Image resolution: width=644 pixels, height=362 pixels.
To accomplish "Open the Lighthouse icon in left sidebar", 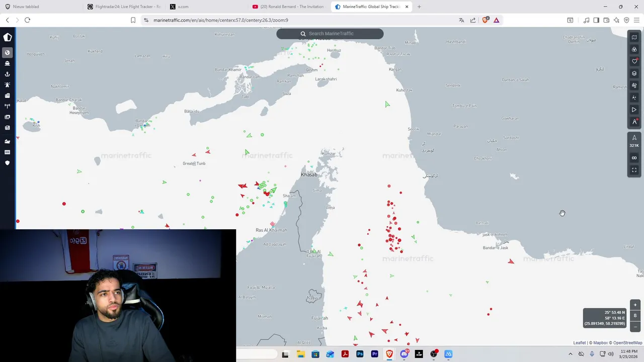I will (8, 85).
